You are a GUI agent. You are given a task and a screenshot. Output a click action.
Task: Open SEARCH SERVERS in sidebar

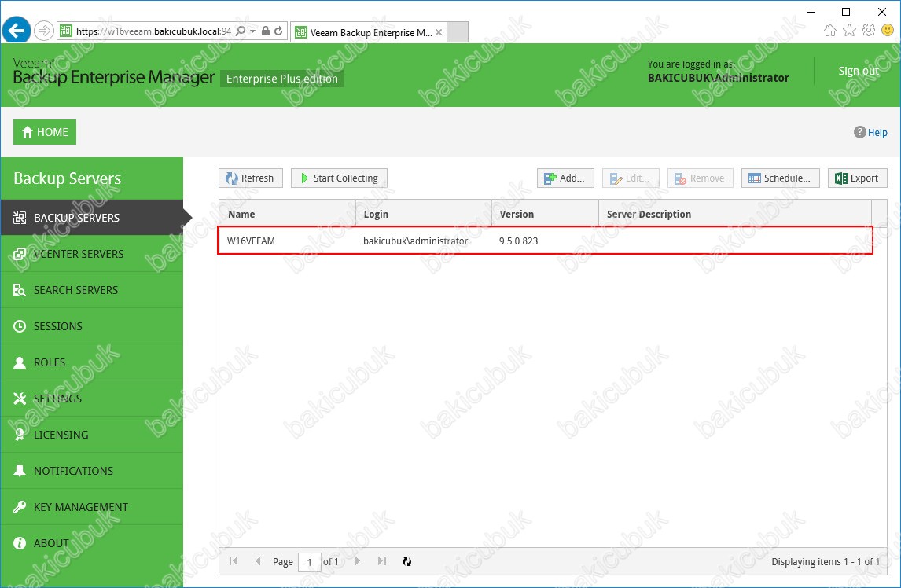(x=92, y=290)
